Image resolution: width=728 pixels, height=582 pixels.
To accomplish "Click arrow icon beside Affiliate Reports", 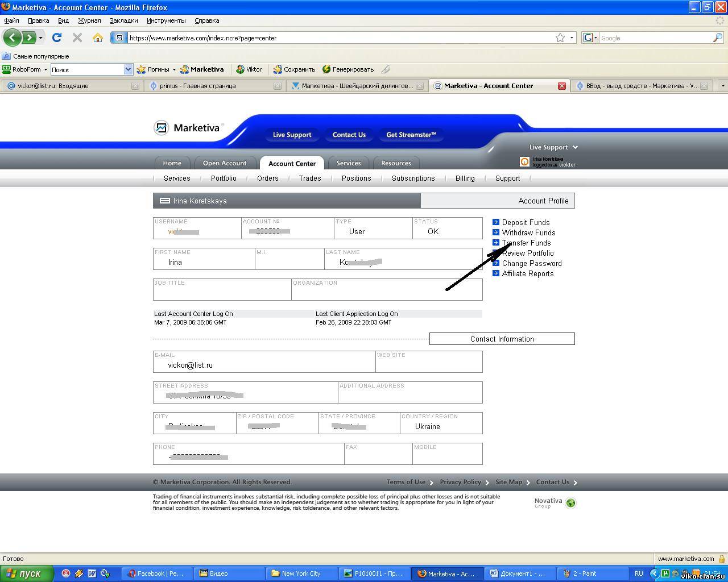I will tap(495, 273).
